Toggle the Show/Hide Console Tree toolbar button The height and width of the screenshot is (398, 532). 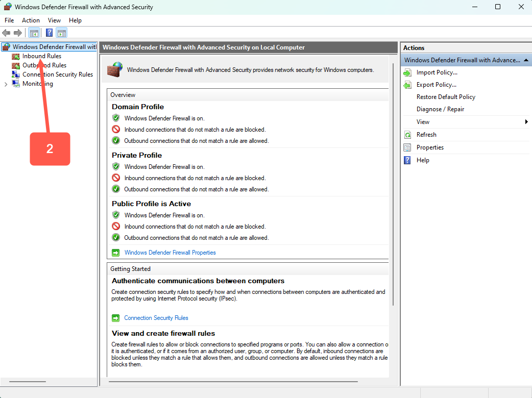click(x=34, y=33)
